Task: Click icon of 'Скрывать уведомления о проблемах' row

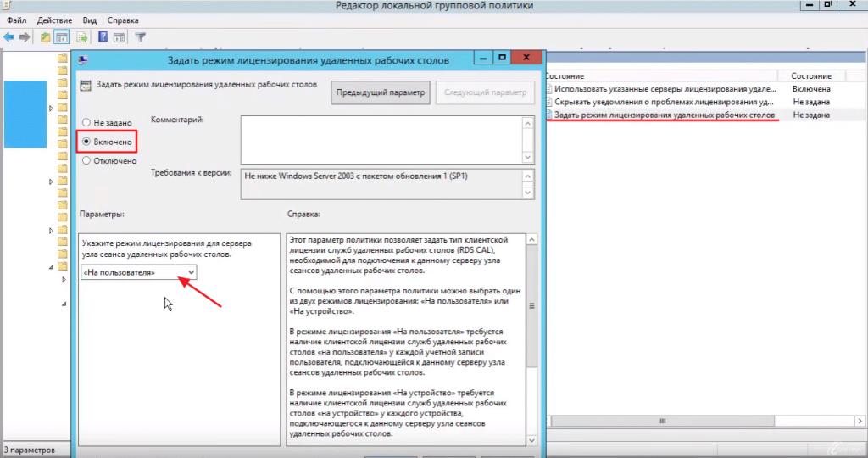Action: tap(549, 102)
